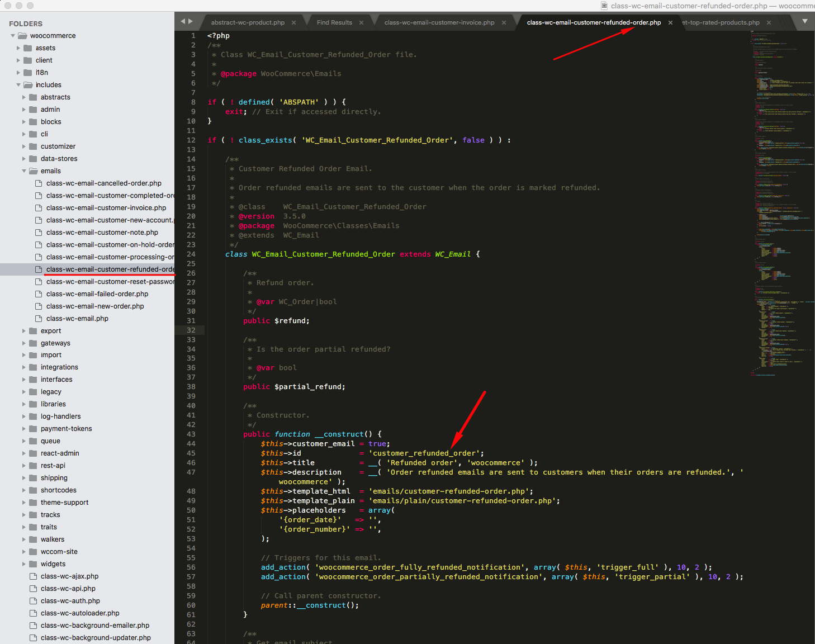Viewport: 815px width, 644px height.
Task: Click the export folder icon
Action: pyautogui.click(x=33, y=331)
